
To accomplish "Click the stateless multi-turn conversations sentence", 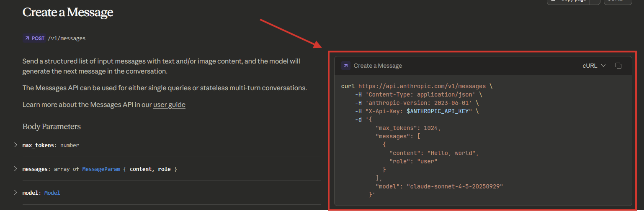I will pyautogui.click(x=165, y=88).
